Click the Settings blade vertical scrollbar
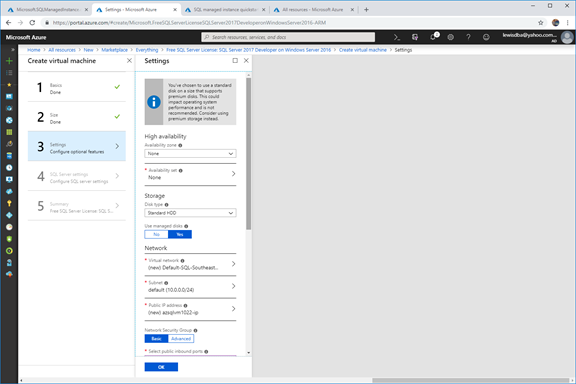The width and height of the screenshot is (576, 384). (x=249, y=154)
